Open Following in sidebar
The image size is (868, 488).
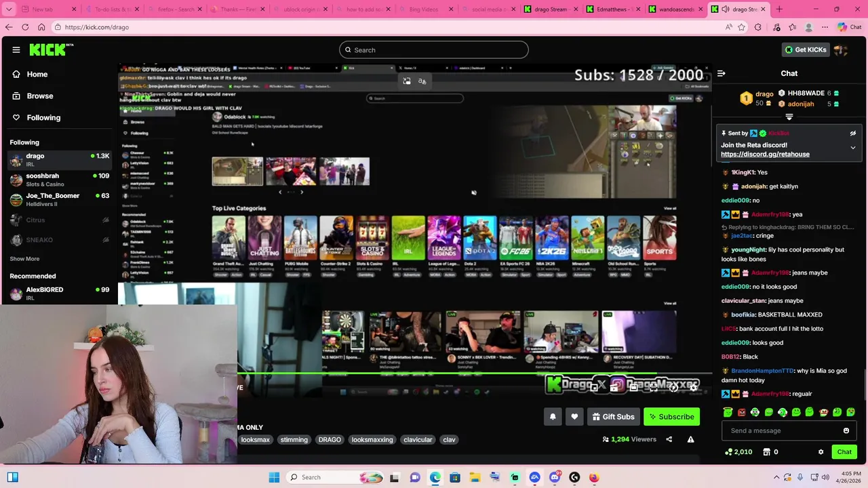43,117
